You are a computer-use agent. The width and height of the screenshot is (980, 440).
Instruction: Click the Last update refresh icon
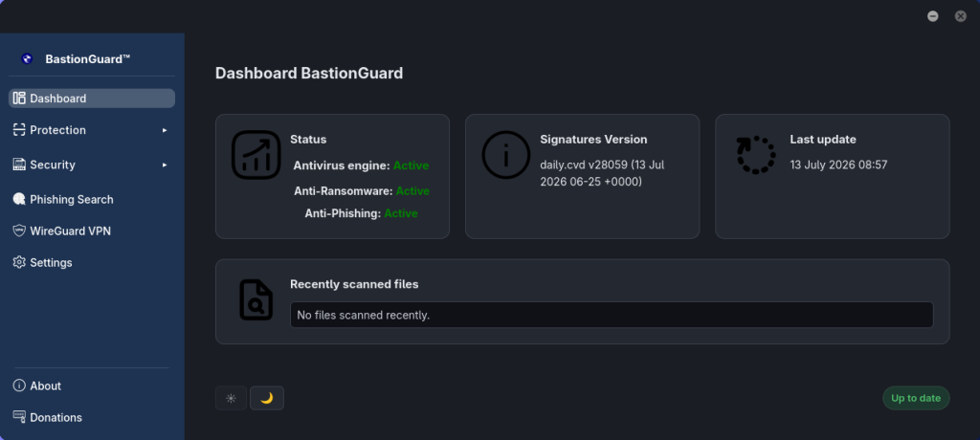pos(756,154)
